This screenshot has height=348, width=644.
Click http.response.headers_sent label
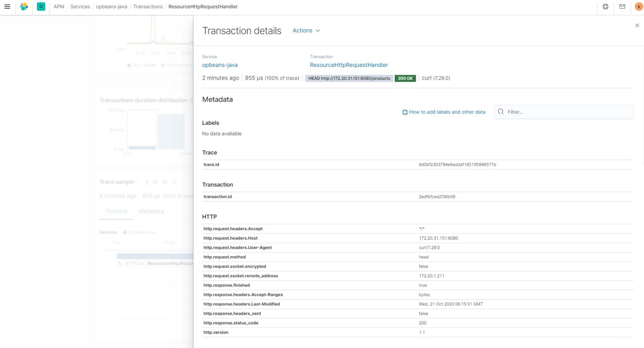pyautogui.click(x=232, y=314)
